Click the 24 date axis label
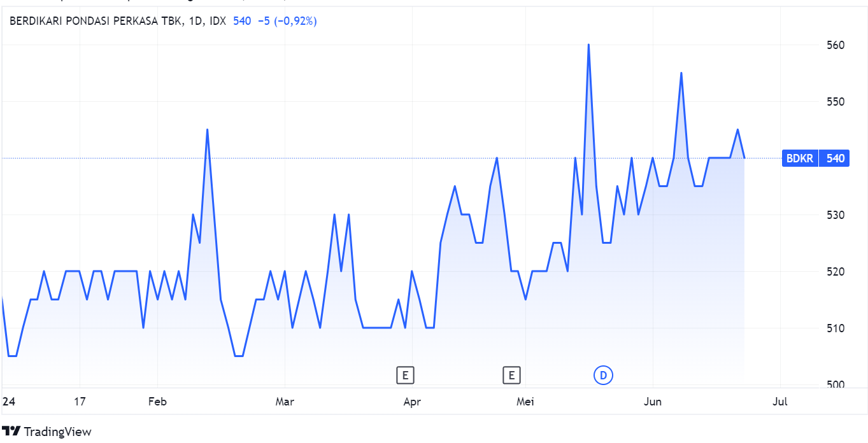Viewport: 868px width, 443px height. point(8,402)
